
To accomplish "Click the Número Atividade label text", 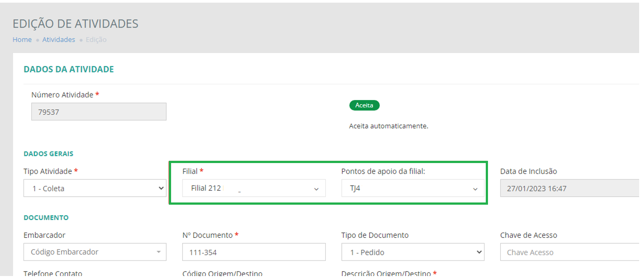I will pos(62,95).
